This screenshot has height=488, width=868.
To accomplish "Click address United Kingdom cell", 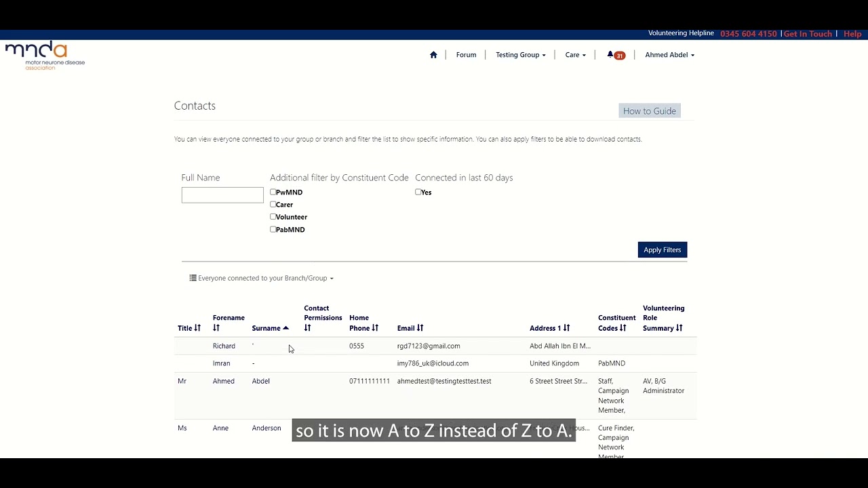I will click(554, 363).
